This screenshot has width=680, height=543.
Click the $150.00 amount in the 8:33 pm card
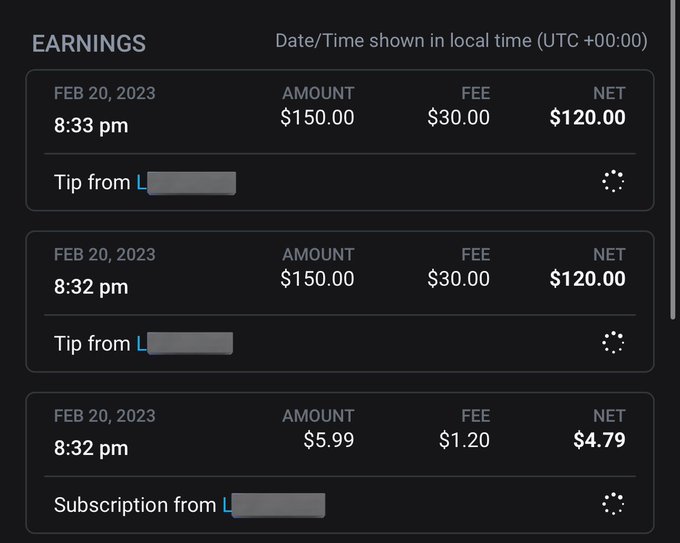[317, 117]
